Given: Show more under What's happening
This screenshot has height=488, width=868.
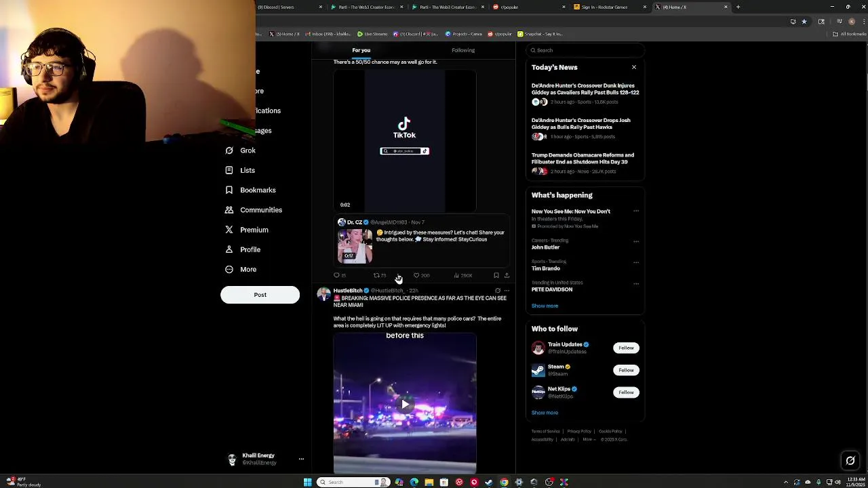Looking at the screenshot, I should click(x=545, y=306).
